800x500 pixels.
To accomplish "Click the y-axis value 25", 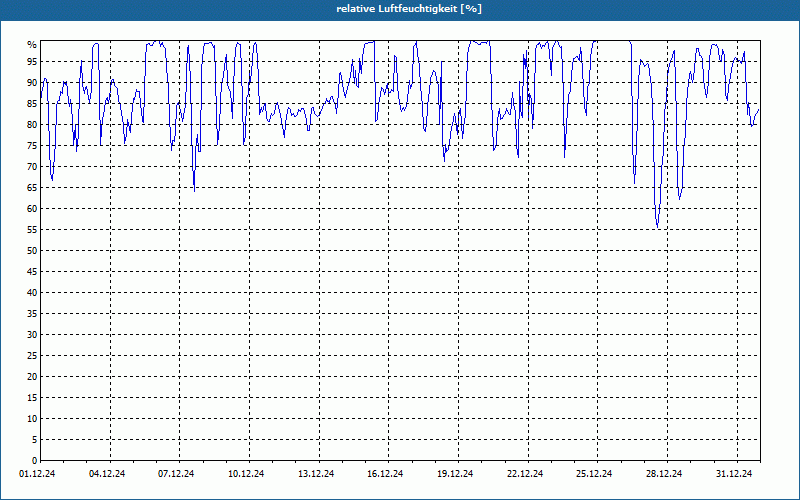I will 32,356.
